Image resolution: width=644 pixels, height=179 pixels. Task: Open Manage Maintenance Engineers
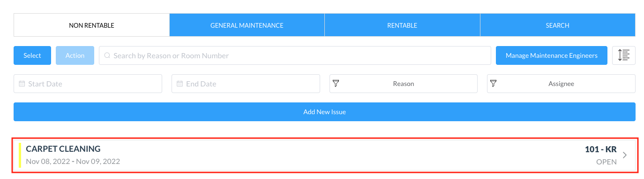pos(552,55)
